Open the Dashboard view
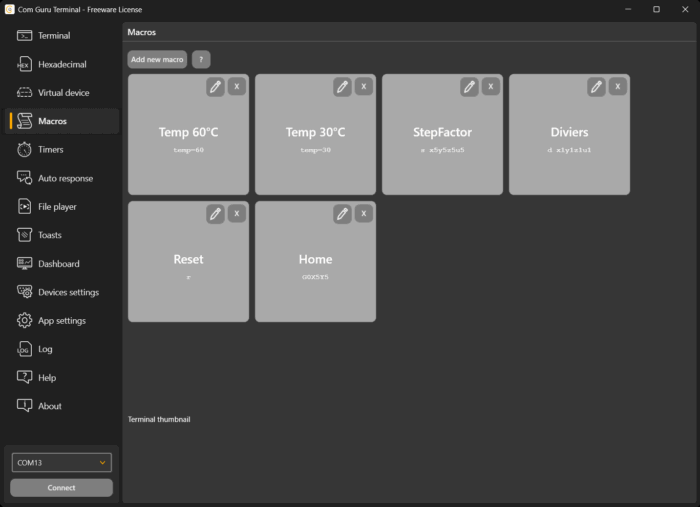 [x=58, y=264]
